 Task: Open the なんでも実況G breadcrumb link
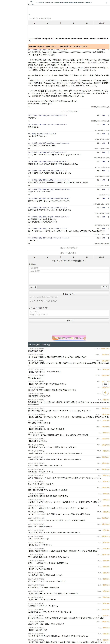45,18
